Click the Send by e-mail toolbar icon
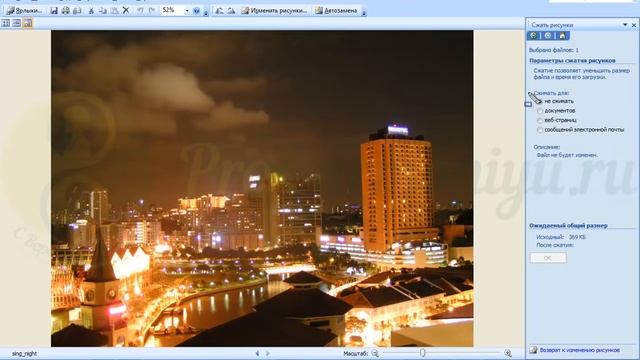This screenshot has width=640, height=360. click(77, 11)
